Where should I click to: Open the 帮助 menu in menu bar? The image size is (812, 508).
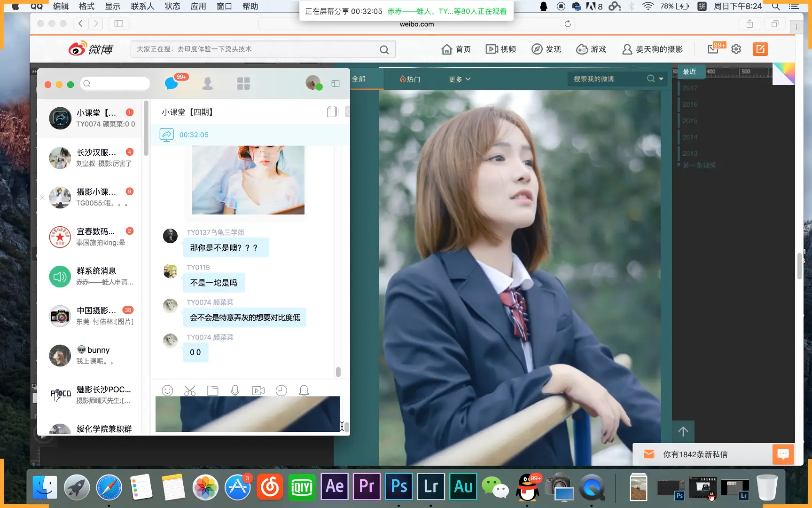(x=250, y=6)
